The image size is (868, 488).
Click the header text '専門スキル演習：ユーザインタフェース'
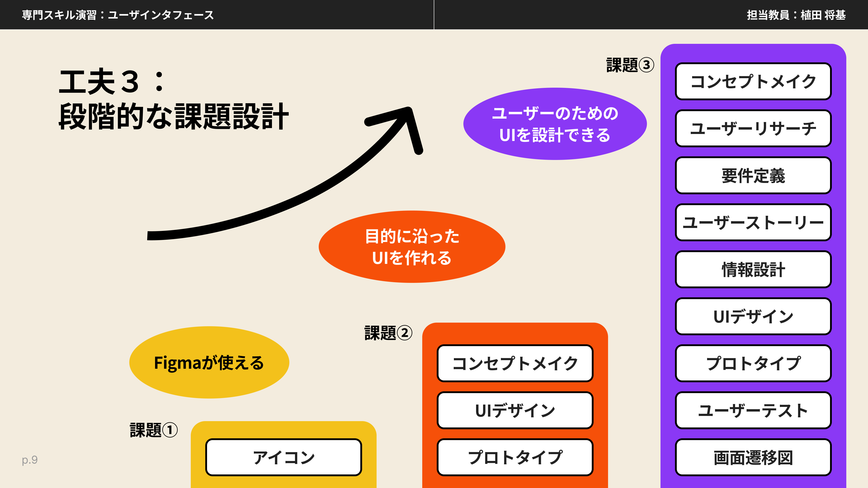(118, 15)
